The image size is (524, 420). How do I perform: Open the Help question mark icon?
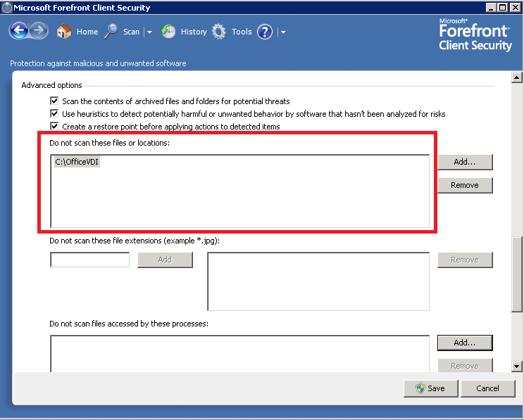tap(265, 32)
